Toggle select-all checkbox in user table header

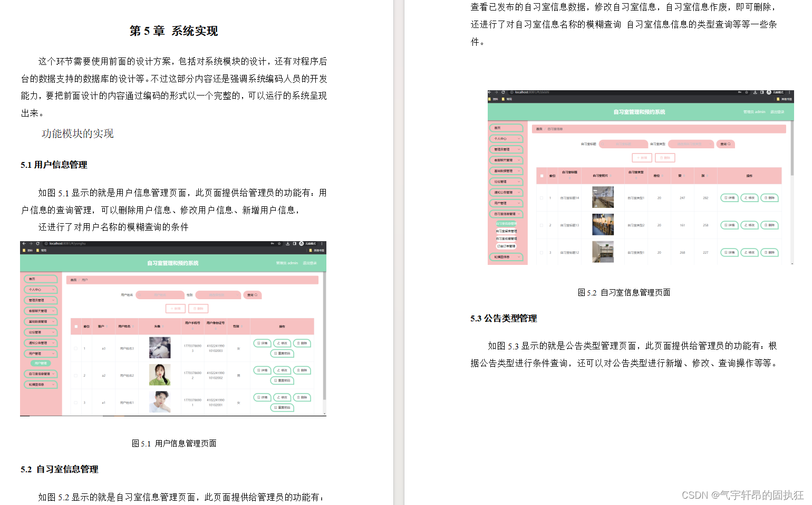76,327
